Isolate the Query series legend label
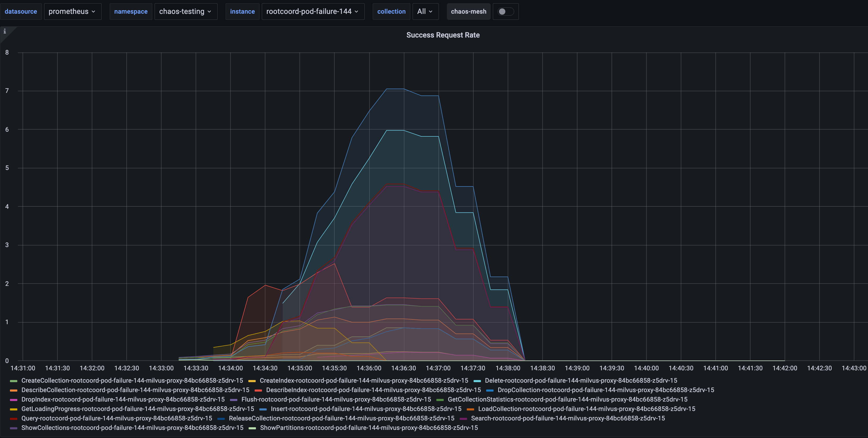Viewport: 868px width, 438px height. (x=117, y=418)
